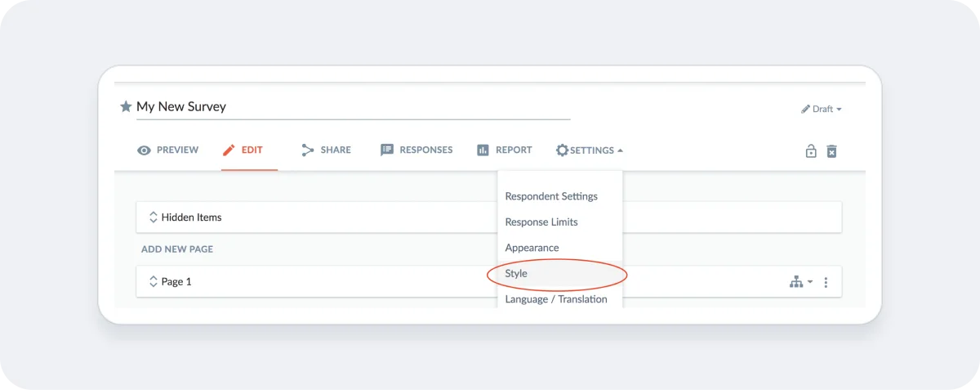Select Respondent Settings from the menu
This screenshot has width=980, height=390.
[x=551, y=196]
